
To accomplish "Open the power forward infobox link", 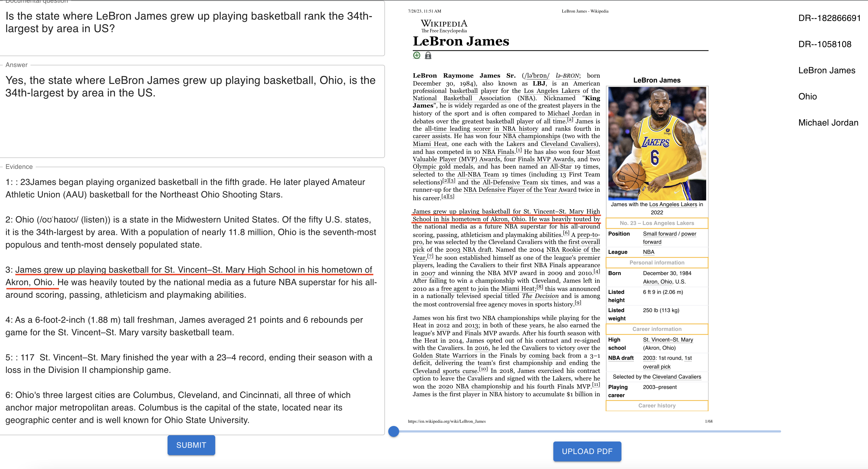I will (670, 238).
